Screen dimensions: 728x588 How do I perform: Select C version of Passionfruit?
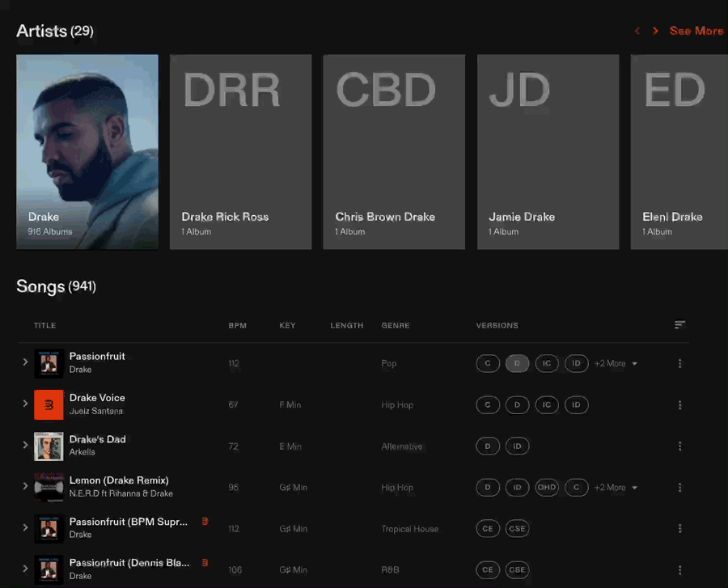click(488, 363)
